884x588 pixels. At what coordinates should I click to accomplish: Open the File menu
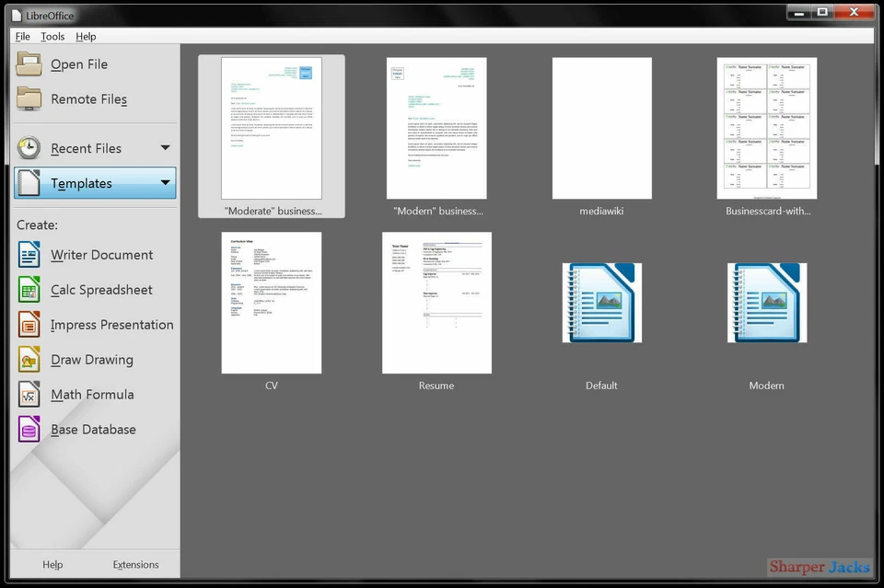tap(21, 36)
